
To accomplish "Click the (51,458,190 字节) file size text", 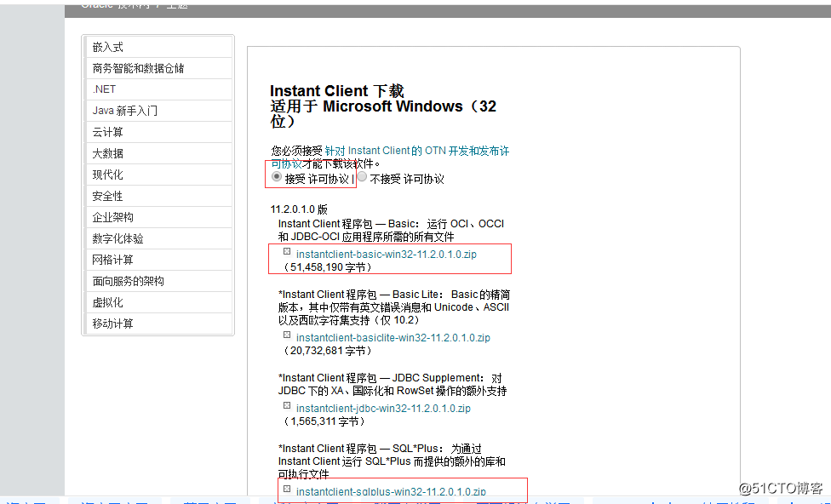I will coord(328,267).
